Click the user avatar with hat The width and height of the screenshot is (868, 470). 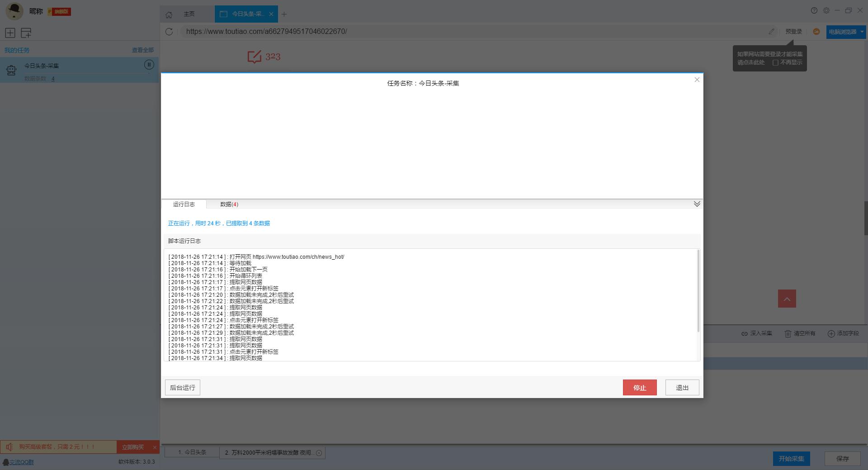(x=14, y=11)
